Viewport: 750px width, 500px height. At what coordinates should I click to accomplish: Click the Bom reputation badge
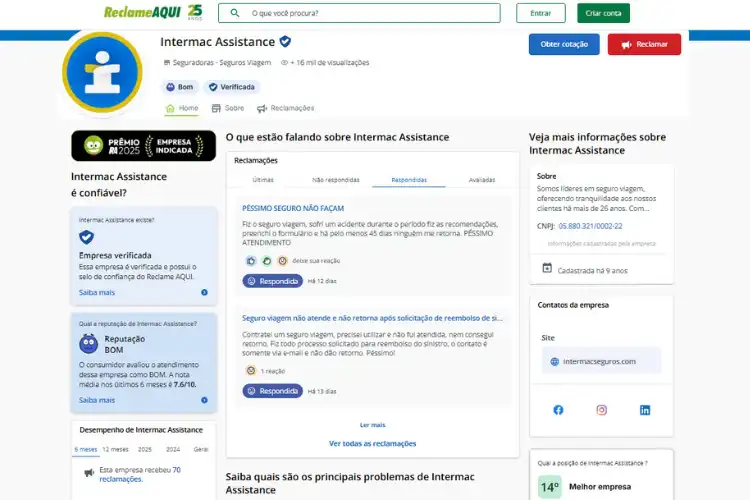(x=179, y=87)
